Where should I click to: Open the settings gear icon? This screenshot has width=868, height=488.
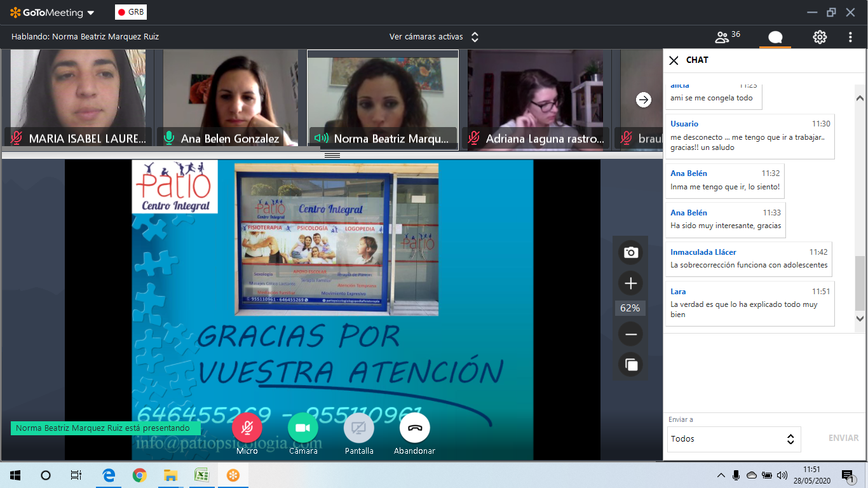[820, 37]
